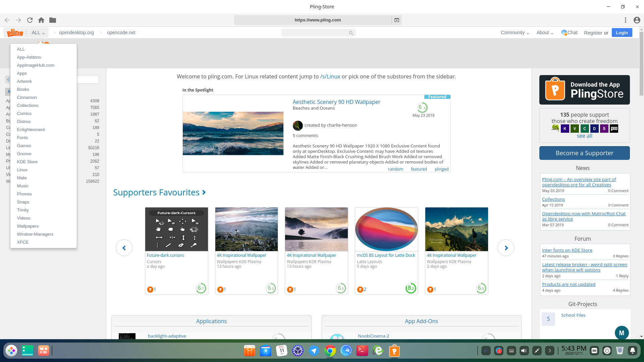Click the Login button
The width and height of the screenshot is (644, 362).
(622, 33)
